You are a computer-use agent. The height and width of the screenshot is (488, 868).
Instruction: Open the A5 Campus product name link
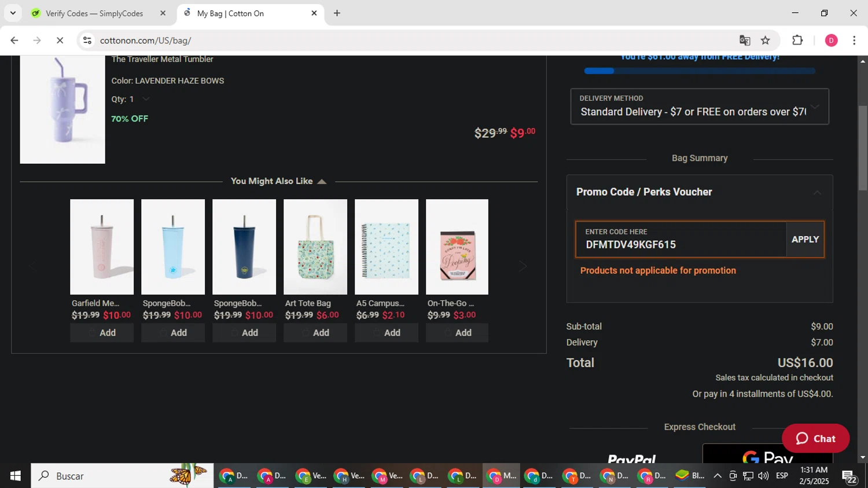pyautogui.click(x=380, y=303)
